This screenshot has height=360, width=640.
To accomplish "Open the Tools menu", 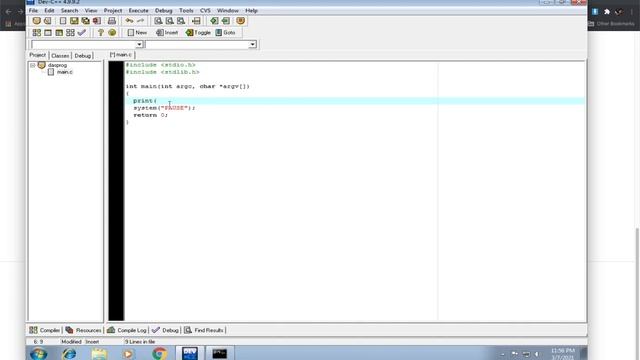I will (x=186, y=11).
